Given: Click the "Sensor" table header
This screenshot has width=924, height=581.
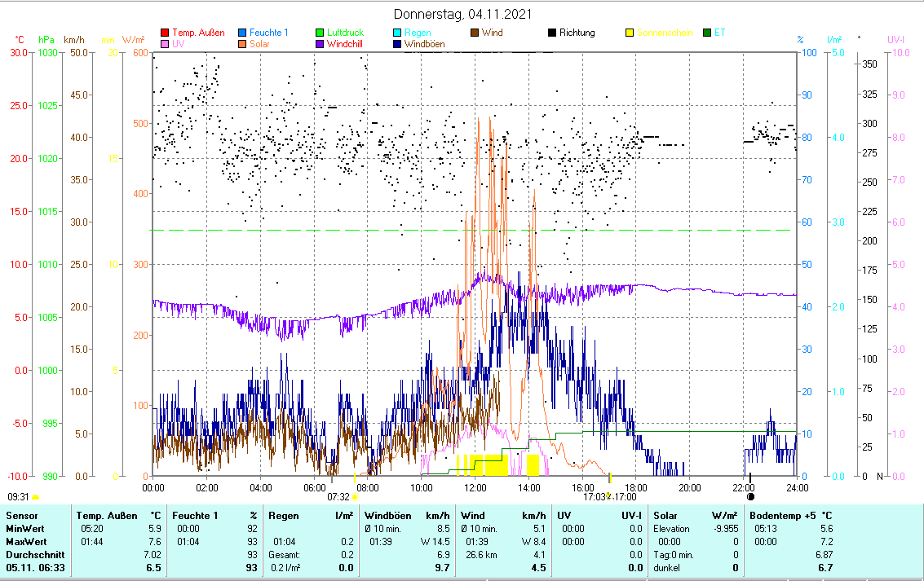Looking at the screenshot, I should pos(22,516).
